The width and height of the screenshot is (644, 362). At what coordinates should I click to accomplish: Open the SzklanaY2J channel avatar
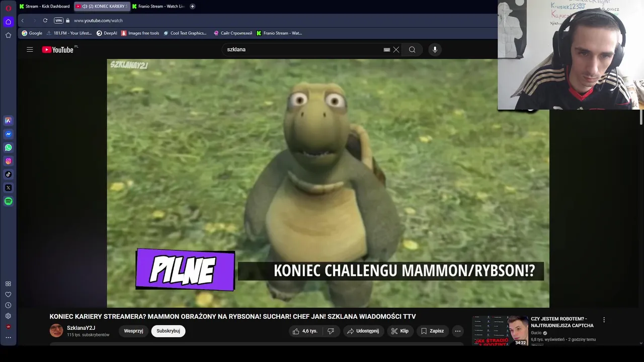point(56,331)
